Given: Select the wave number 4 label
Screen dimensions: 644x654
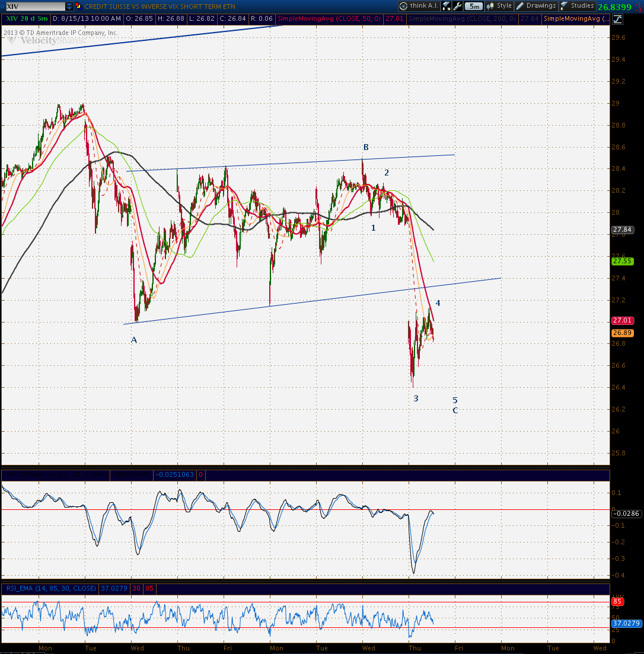Looking at the screenshot, I should click(x=438, y=303).
